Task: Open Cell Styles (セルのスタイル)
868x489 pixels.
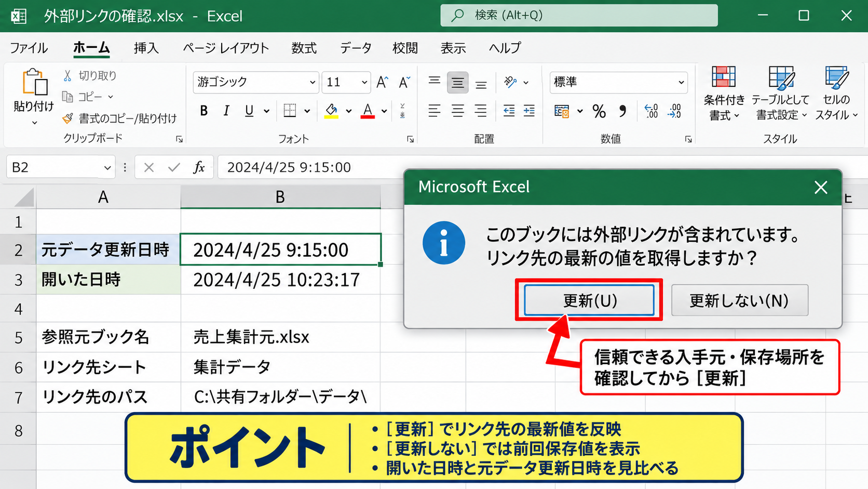Action: 836,94
